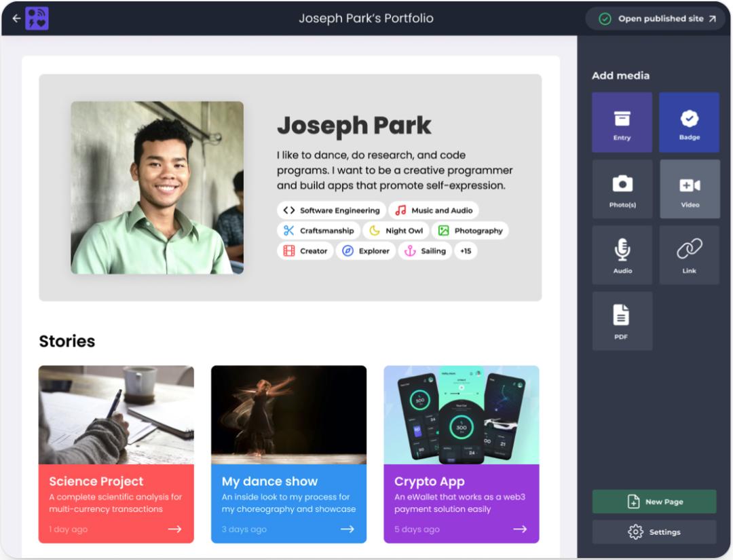
Task: Add Photo(s) media
Action: pos(622,189)
